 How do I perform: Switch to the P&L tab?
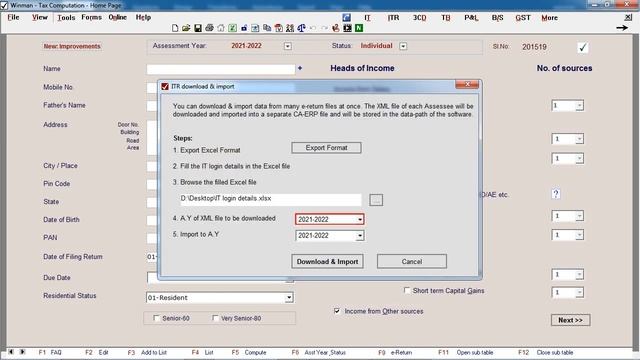[471, 18]
